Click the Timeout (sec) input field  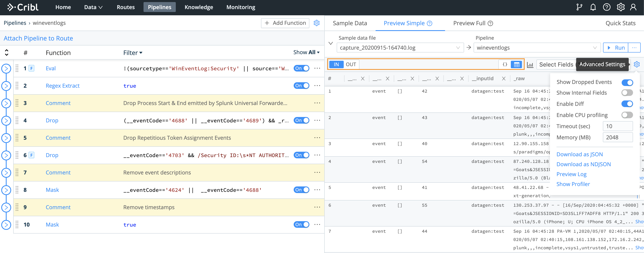[618, 126]
